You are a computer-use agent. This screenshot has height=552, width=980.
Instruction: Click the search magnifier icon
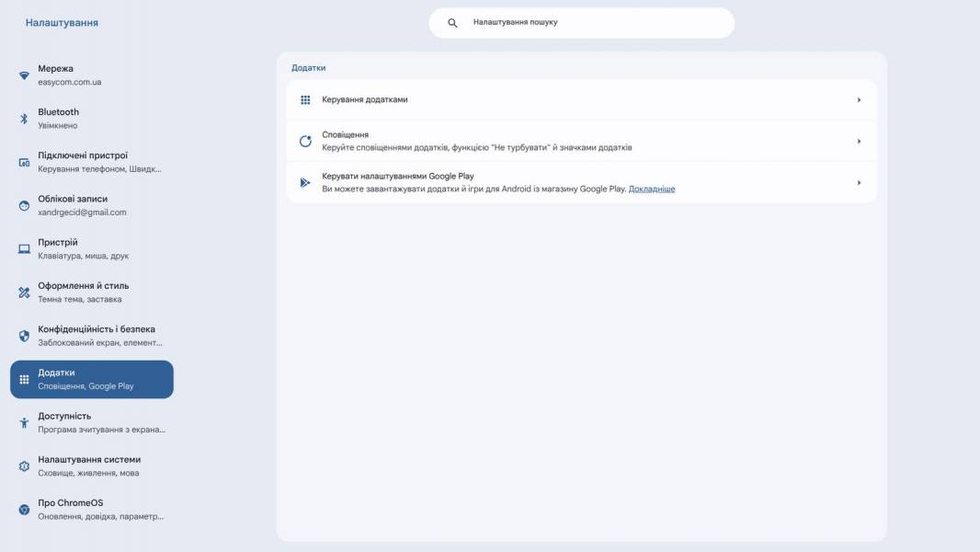tap(452, 22)
